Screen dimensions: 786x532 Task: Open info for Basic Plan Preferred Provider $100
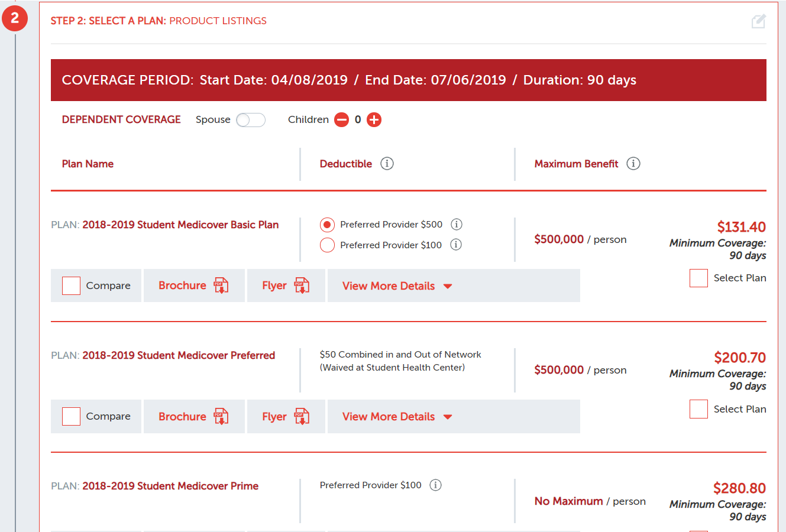pos(456,245)
